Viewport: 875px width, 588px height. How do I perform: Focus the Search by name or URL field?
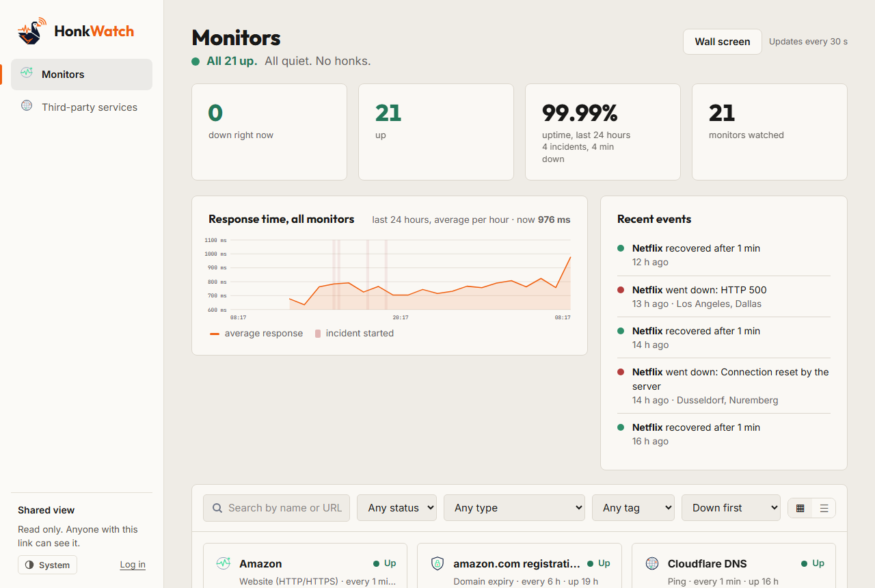point(276,508)
